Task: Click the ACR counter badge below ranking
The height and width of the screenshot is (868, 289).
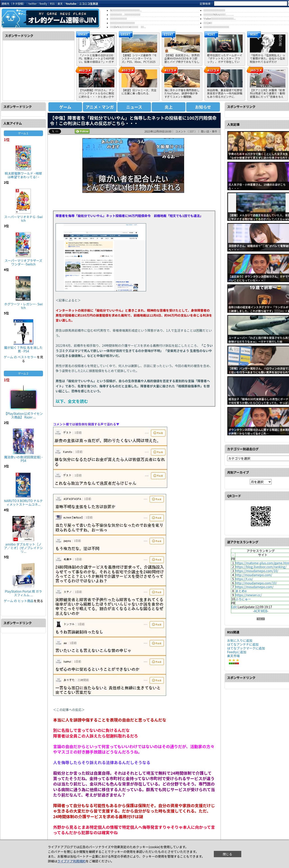Action: (x=261, y=619)
